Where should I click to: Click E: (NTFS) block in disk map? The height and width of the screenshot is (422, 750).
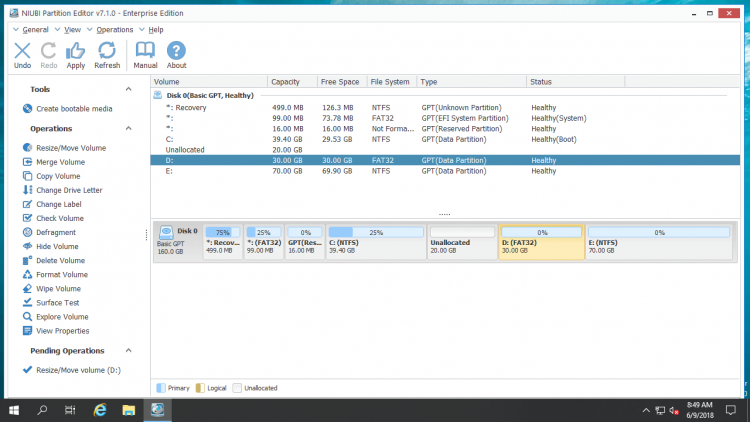(659, 242)
